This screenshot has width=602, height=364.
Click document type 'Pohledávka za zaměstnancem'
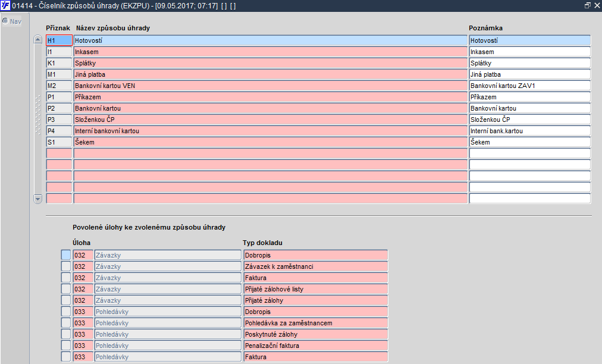[316, 323]
